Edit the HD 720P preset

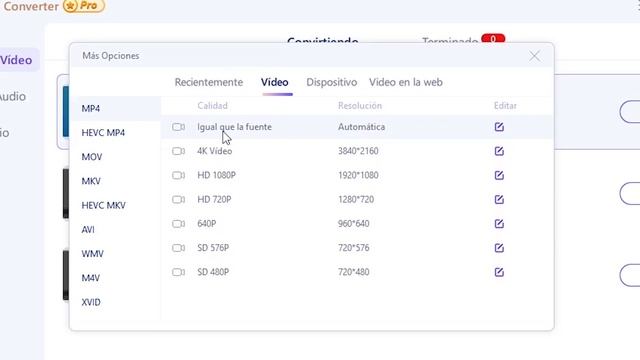coord(499,199)
